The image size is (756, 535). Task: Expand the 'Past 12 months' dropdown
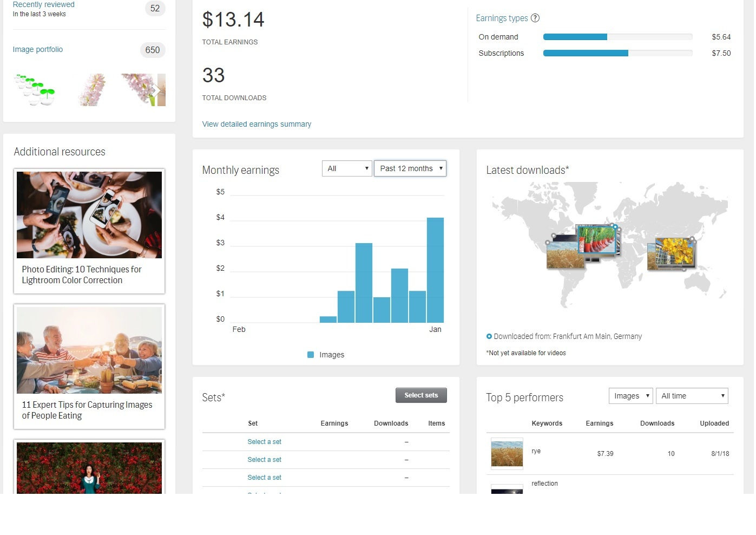[x=410, y=168]
